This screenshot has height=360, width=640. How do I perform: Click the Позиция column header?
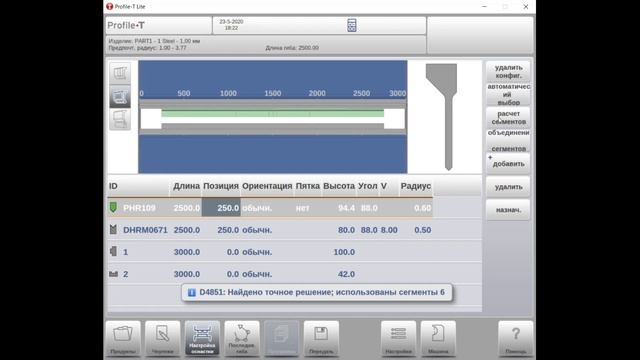221,186
